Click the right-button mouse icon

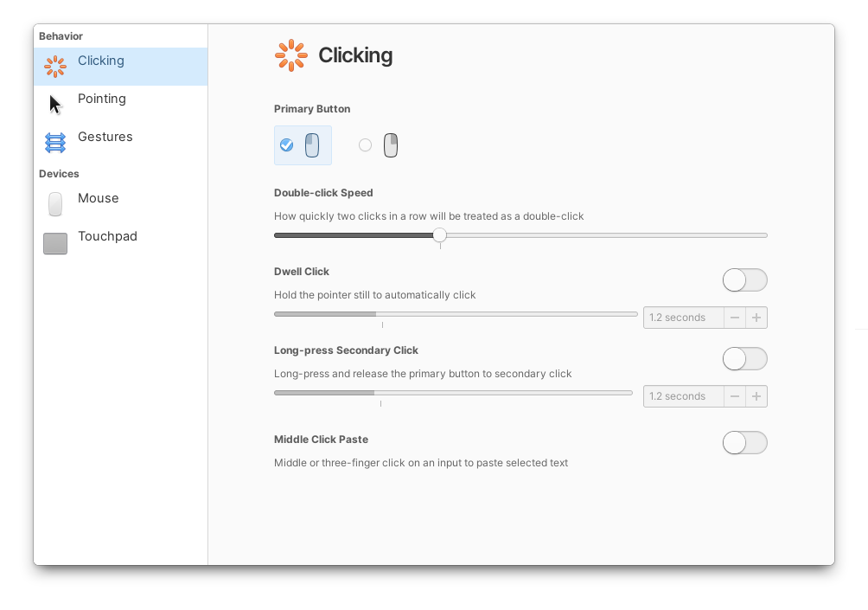pyautogui.click(x=391, y=145)
